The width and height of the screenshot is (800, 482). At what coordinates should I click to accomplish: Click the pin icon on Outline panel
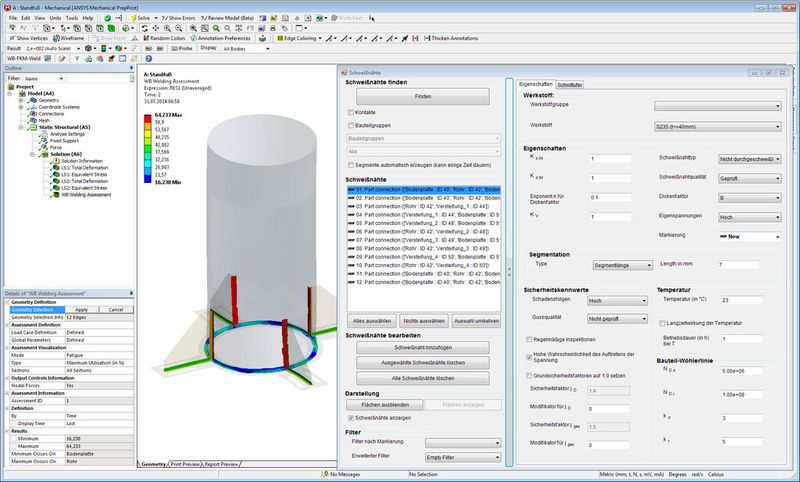[x=131, y=68]
